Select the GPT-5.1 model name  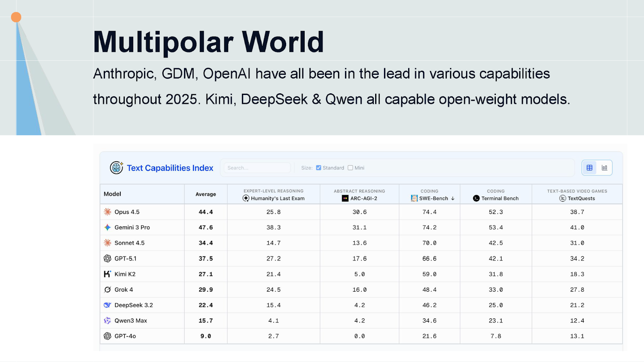pos(125,259)
